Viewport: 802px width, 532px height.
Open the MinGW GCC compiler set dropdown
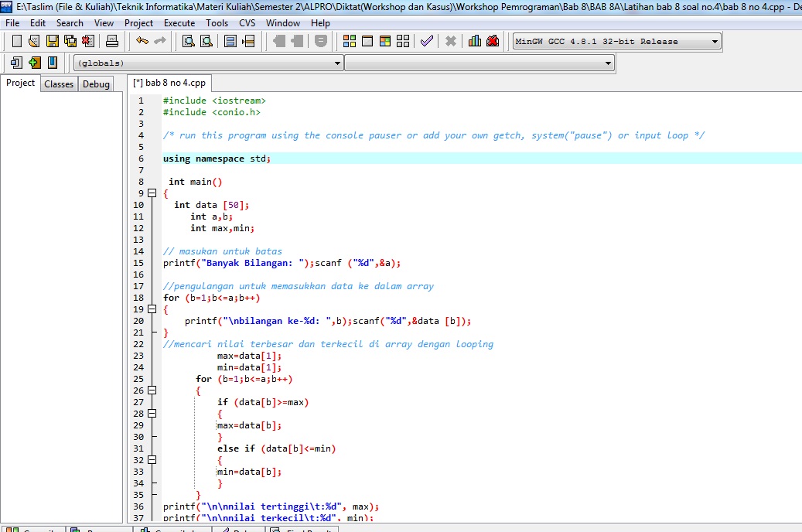(x=617, y=42)
